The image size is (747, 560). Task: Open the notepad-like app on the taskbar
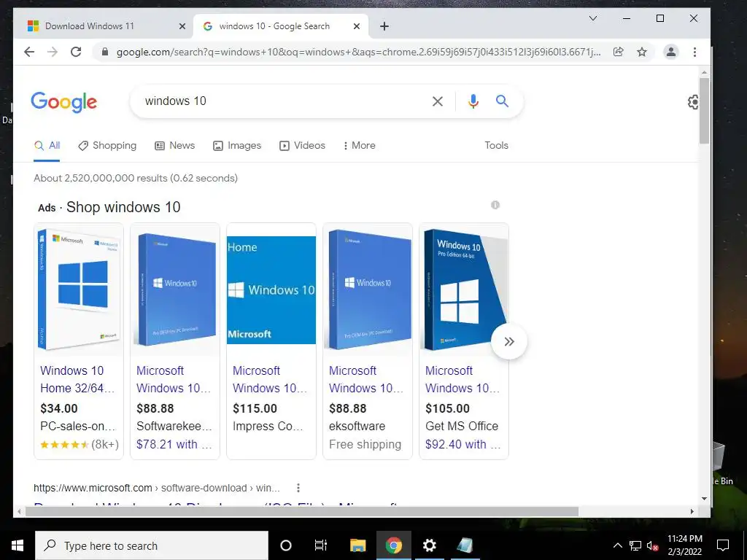(465, 545)
